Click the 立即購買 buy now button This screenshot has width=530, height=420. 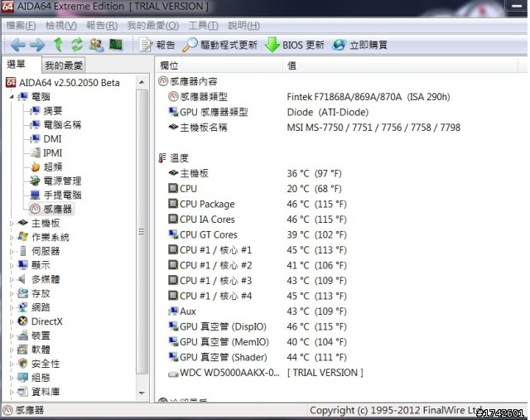coord(359,45)
